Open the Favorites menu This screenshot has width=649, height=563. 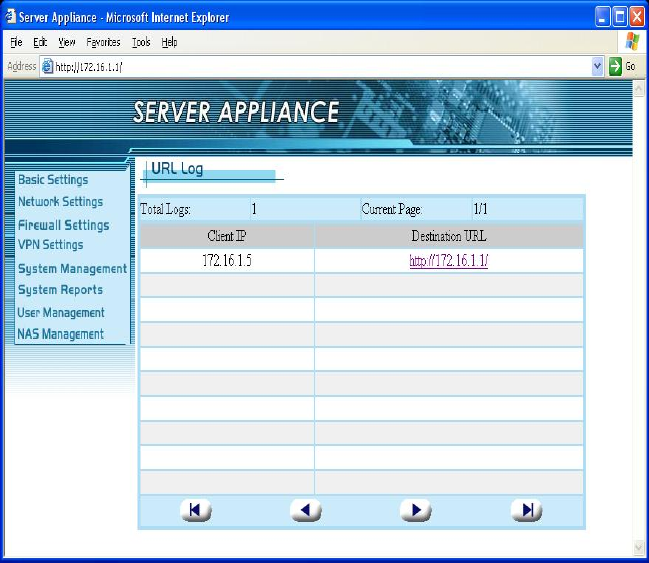tap(103, 42)
